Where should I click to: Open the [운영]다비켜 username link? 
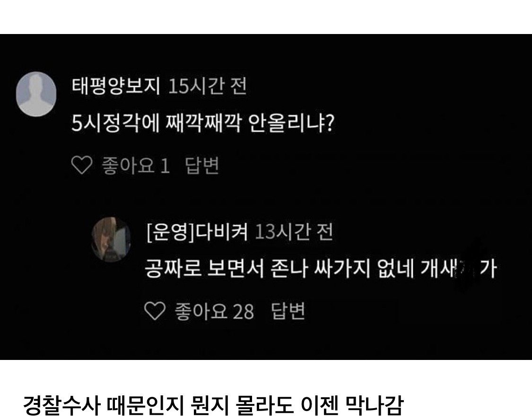(198, 232)
